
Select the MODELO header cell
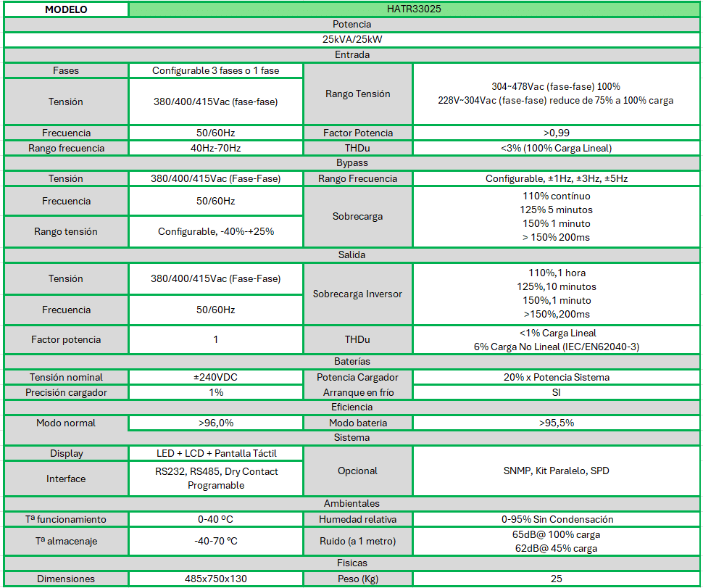66,9
